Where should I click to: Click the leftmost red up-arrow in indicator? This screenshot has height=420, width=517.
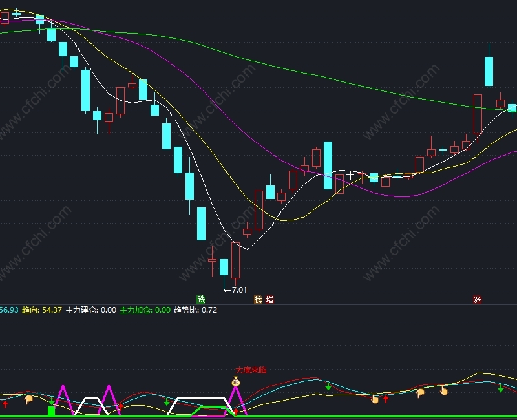(5, 404)
